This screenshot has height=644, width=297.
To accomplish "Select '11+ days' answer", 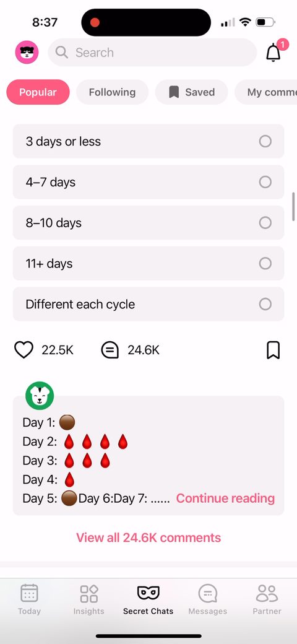I will click(148, 263).
